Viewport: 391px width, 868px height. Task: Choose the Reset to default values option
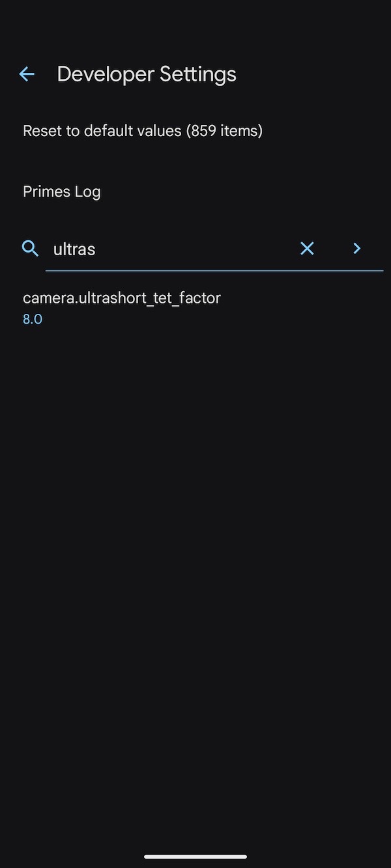143,131
